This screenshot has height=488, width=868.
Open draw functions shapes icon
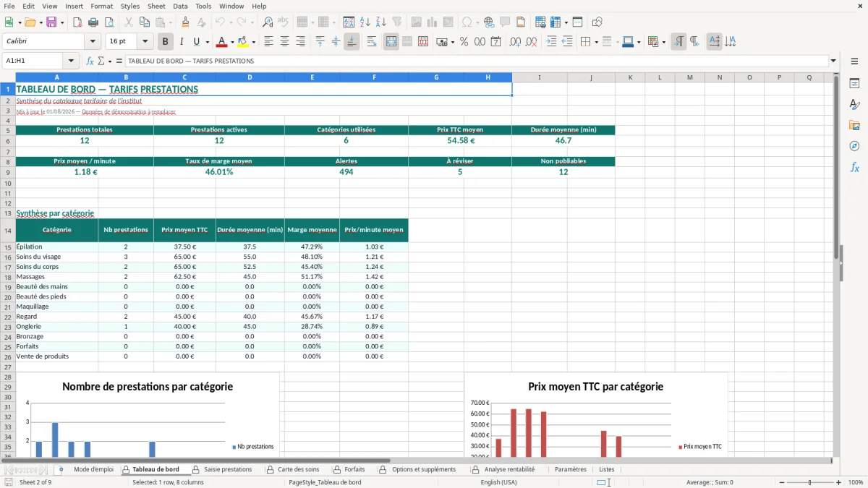tap(597, 22)
